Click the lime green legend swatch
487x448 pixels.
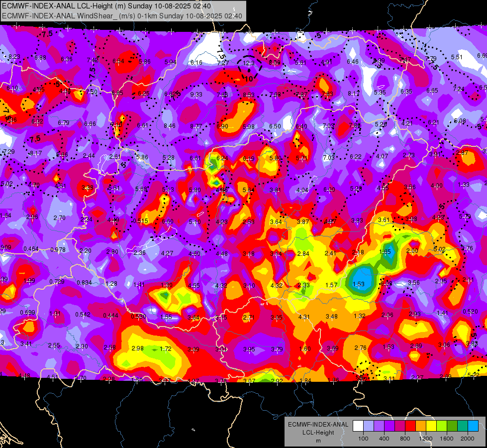[x=442, y=426]
